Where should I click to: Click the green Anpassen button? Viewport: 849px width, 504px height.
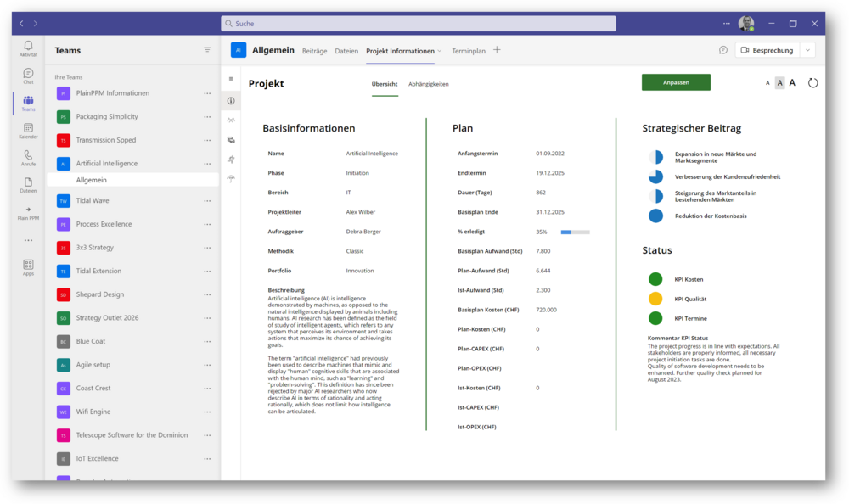(676, 82)
